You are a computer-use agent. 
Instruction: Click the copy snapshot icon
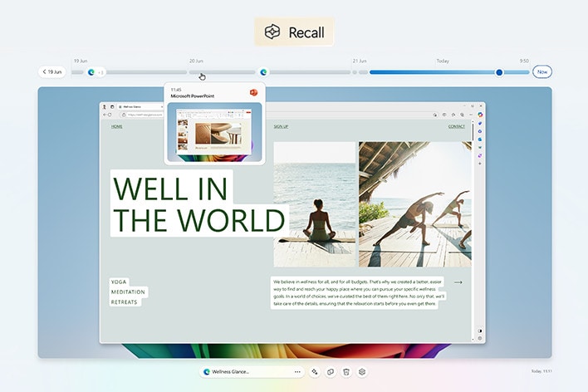[x=331, y=372]
